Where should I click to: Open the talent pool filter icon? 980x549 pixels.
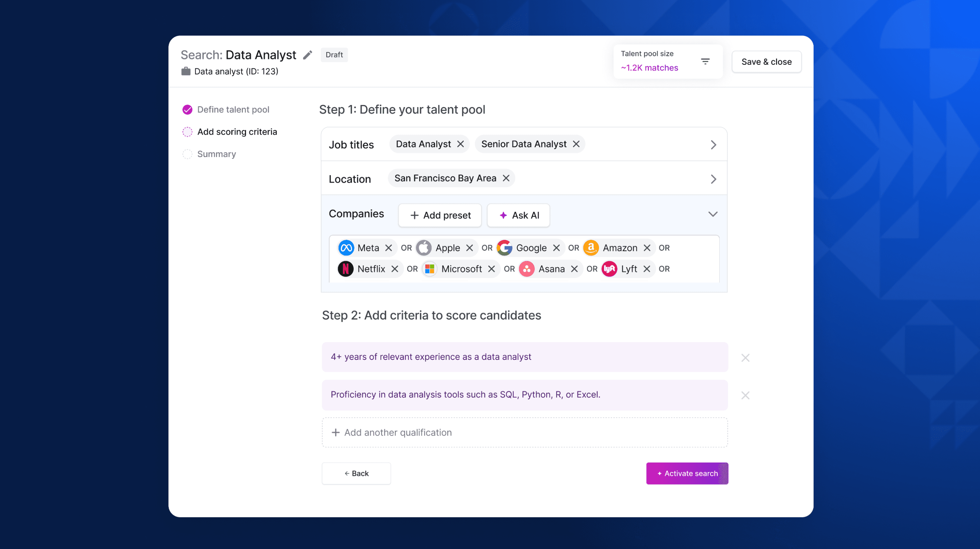coord(705,61)
